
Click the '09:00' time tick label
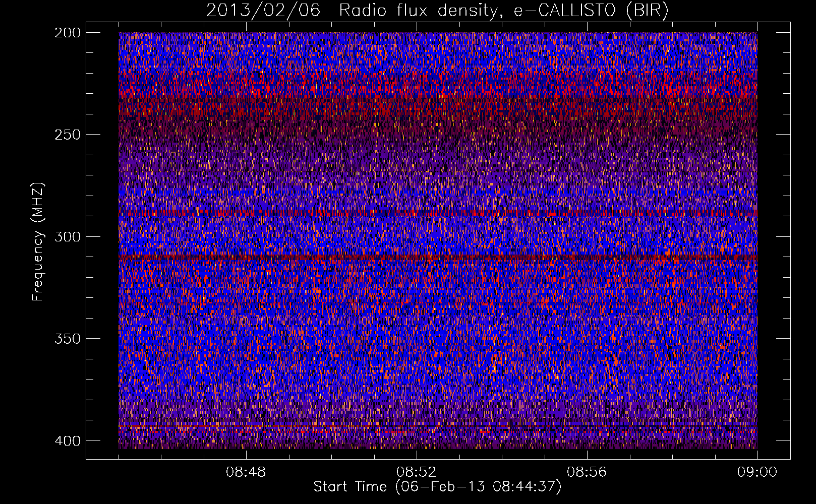pos(757,472)
